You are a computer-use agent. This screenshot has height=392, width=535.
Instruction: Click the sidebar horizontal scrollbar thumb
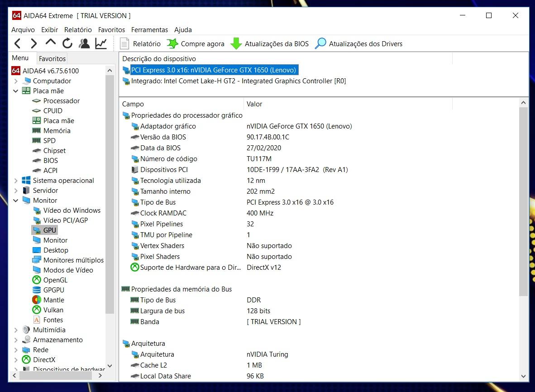point(56,376)
